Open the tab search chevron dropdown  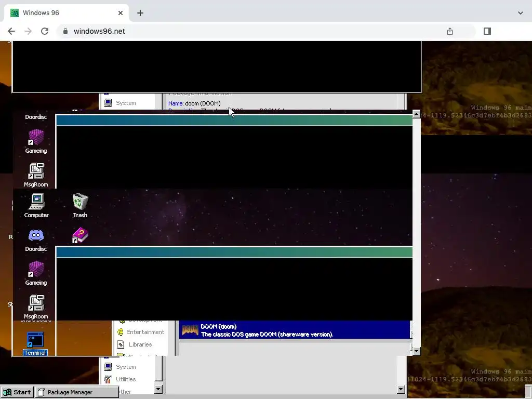521,13
